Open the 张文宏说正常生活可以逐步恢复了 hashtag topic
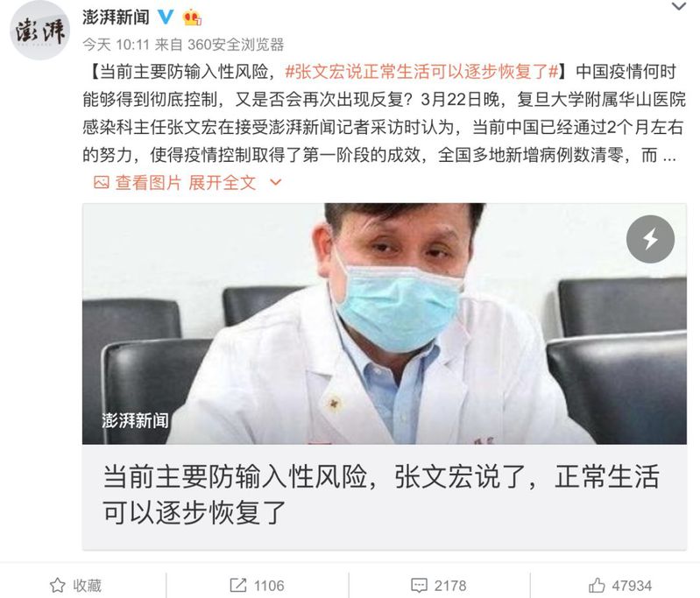 click(x=422, y=72)
